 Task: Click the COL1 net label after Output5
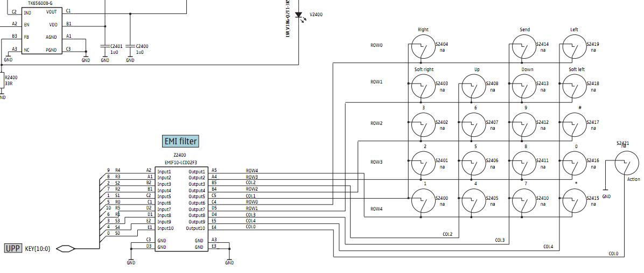[x=251, y=196]
